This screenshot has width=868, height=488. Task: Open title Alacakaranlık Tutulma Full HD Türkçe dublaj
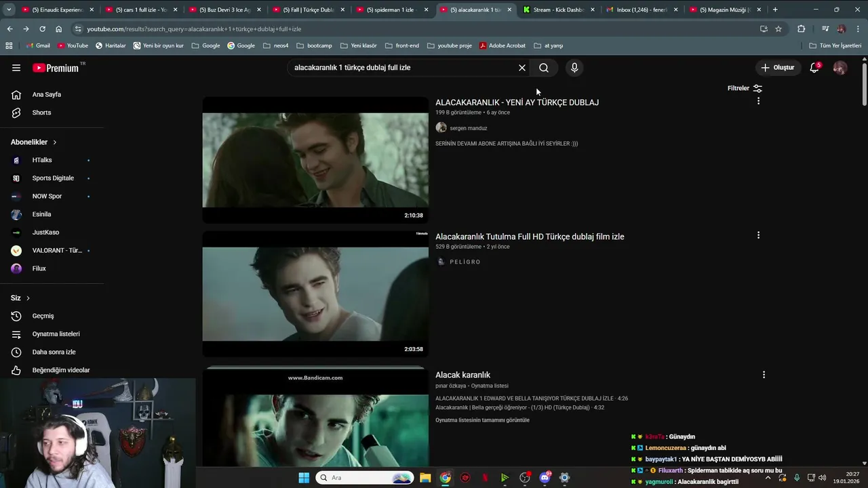[530, 237]
